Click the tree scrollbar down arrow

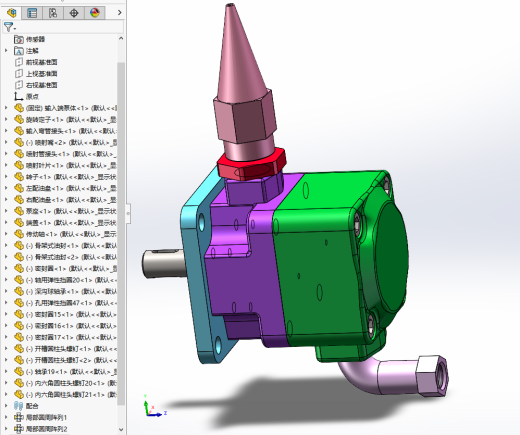(121, 429)
